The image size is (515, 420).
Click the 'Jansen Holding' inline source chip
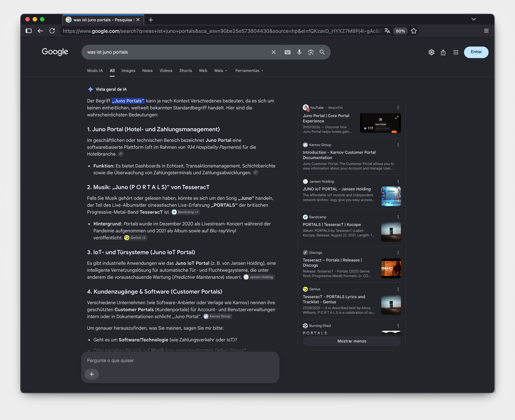coord(259,277)
